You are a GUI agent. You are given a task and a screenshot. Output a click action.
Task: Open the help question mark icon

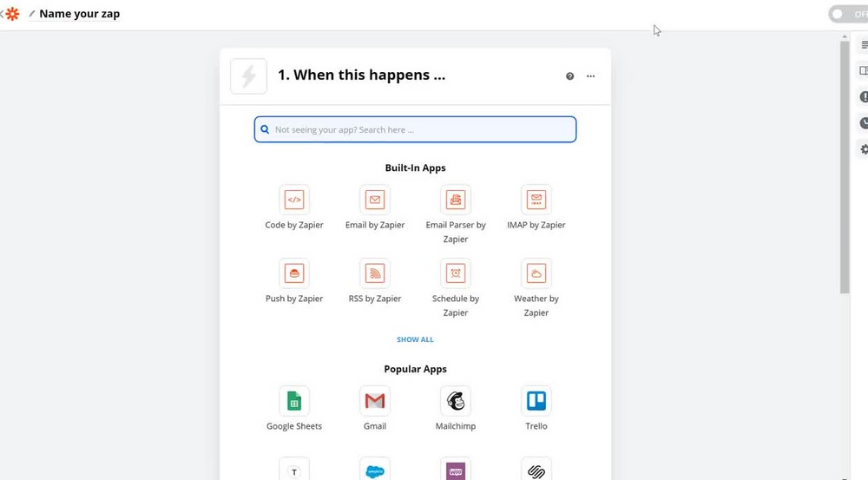(569, 76)
